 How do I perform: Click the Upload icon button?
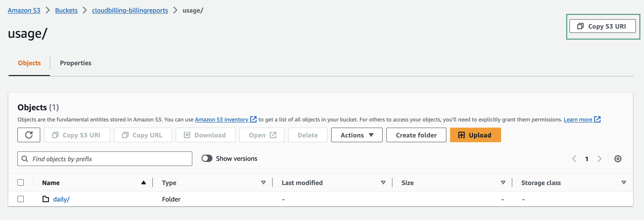pyautogui.click(x=462, y=135)
